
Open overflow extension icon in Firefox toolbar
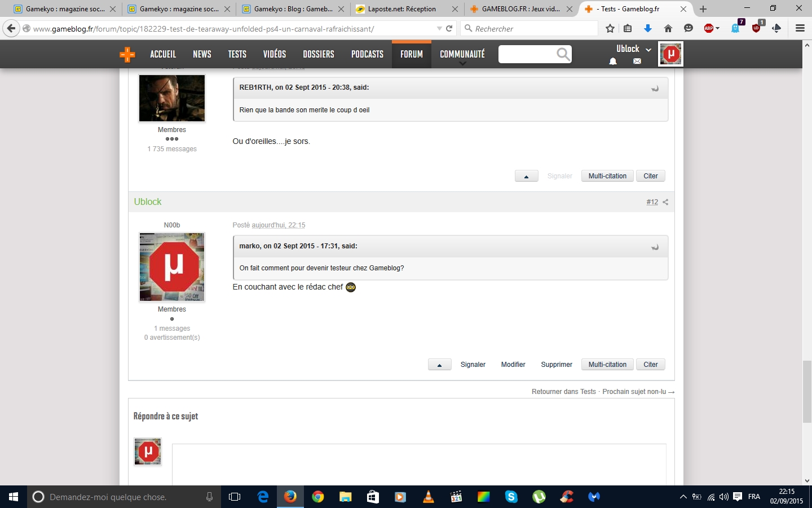coord(776,28)
